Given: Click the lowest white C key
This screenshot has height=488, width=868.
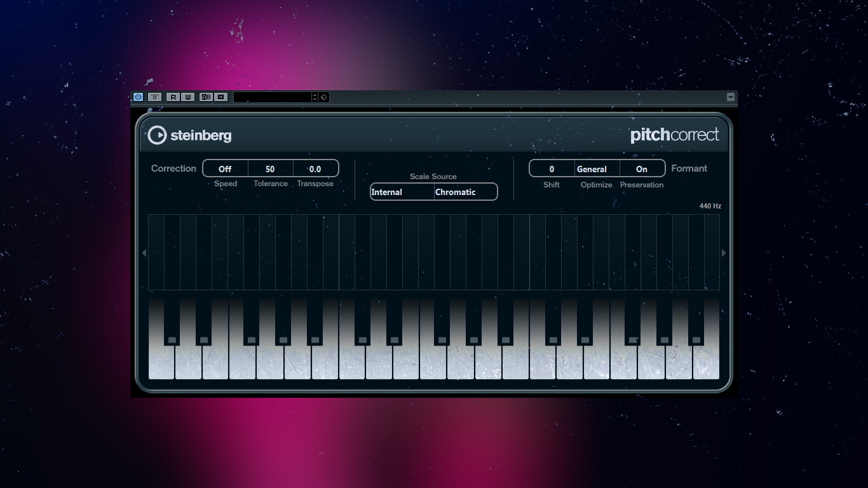Looking at the screenshot, I should coord(162,362).
